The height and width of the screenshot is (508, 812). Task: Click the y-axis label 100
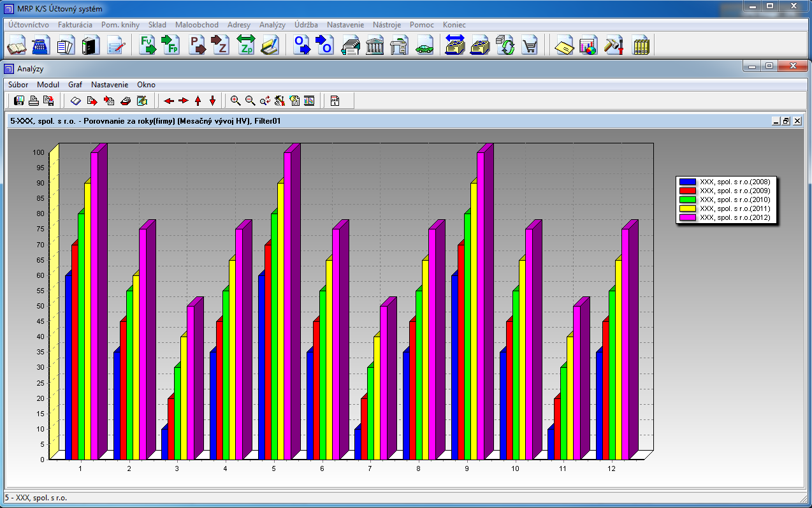(x=38, y=152)
